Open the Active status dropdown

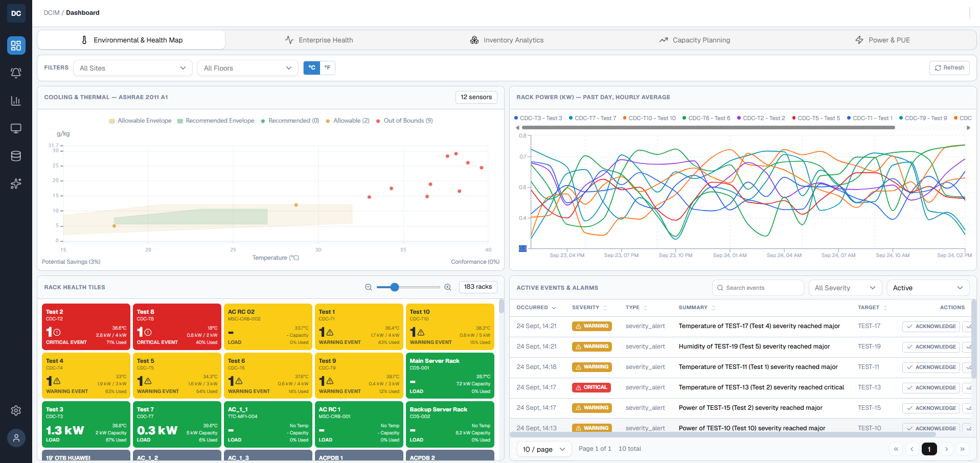point(928,288)
